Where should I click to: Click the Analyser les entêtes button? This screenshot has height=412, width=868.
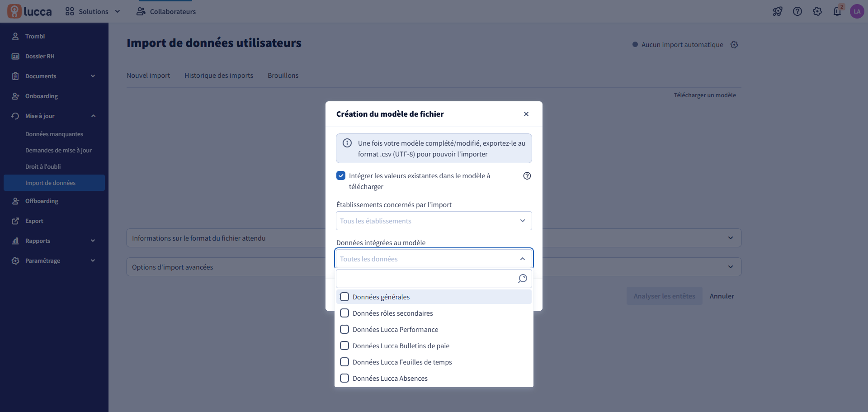[664, 296]
